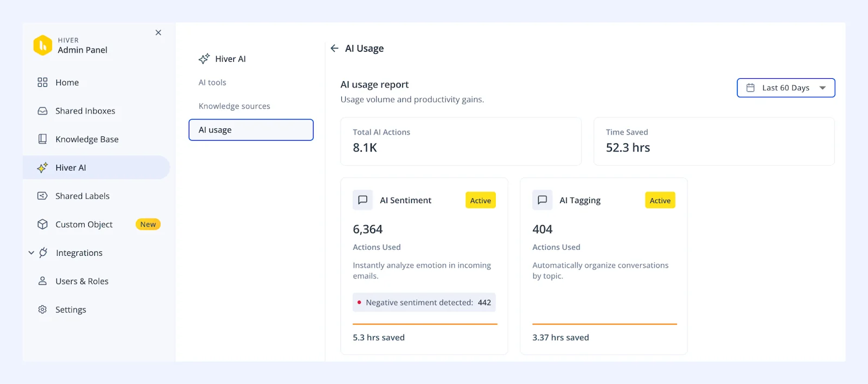Click the sparkle icon beside Hiver AI heading
868x384 pixels.
pos(204,59)
